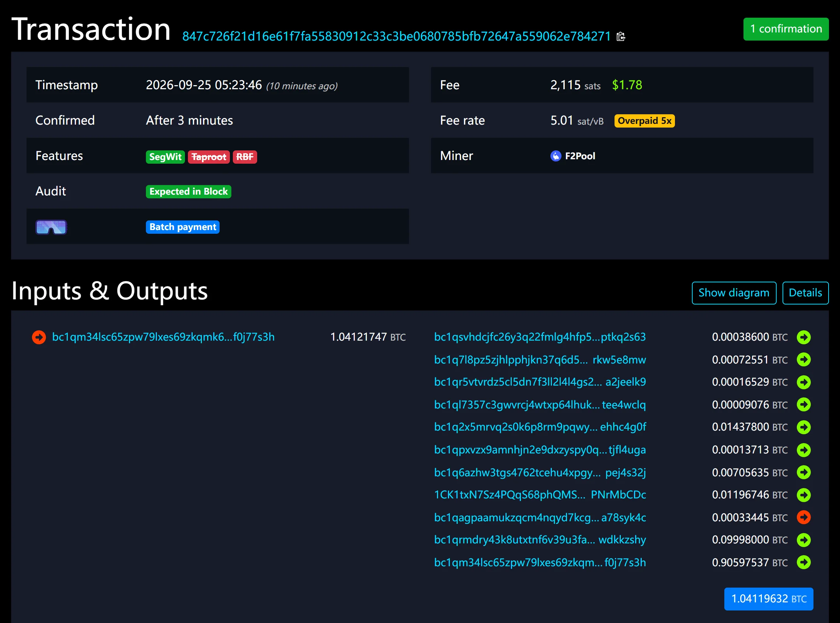This screenshot has width=840, height=623.
Task: Click red arrow for 0.00033445 BTC output
Action: (x=804, y=518)
